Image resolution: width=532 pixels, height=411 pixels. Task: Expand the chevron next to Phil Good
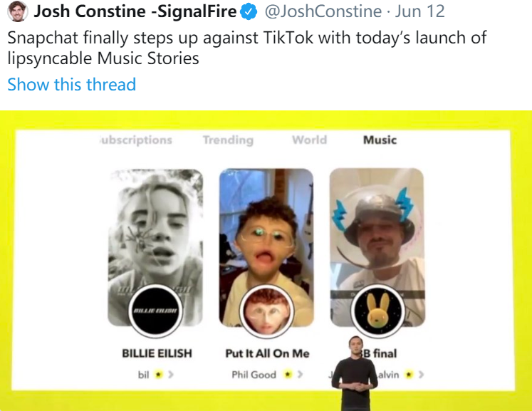tap(299, 375)
